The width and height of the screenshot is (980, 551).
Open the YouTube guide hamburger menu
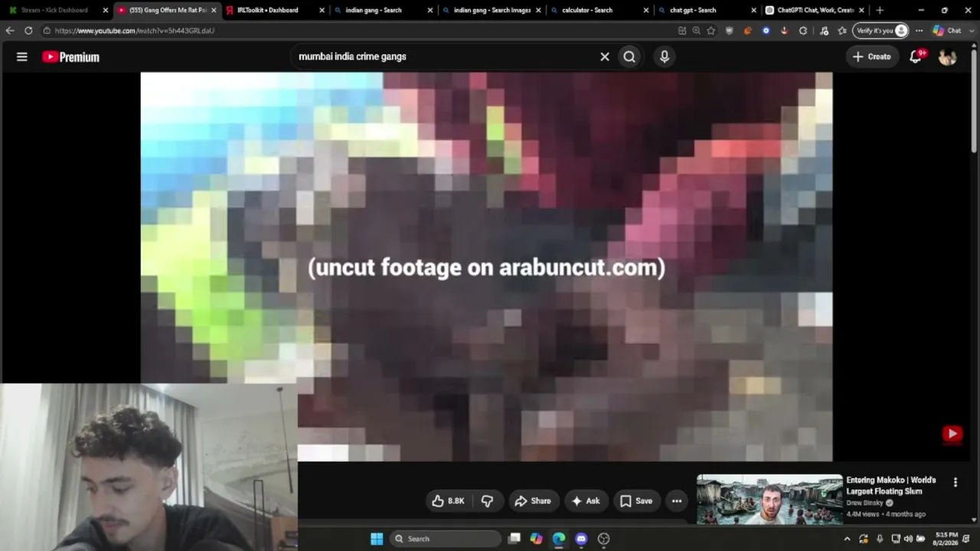click(x=22, y=57)
